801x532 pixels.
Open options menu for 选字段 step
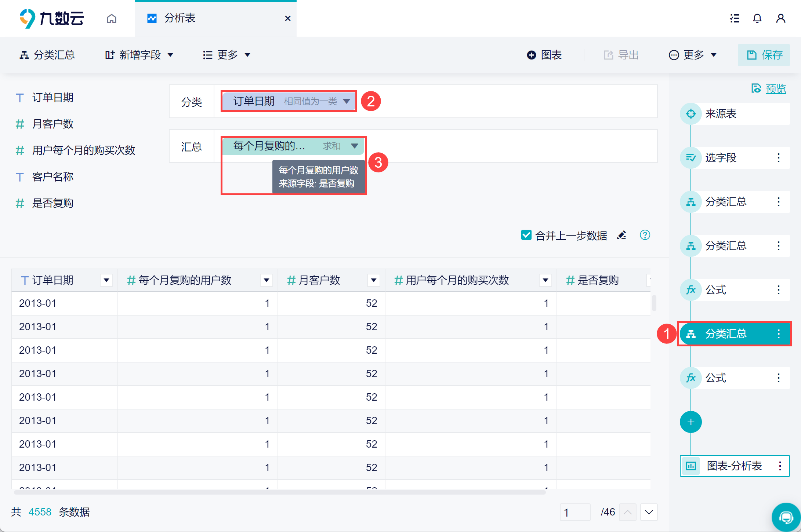click(778, 158)
